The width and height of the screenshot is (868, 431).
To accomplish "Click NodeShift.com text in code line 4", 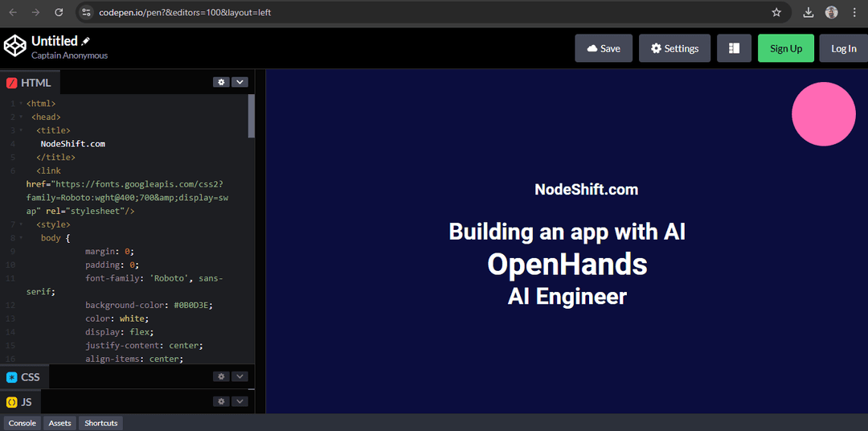I will tap(73, 144).
